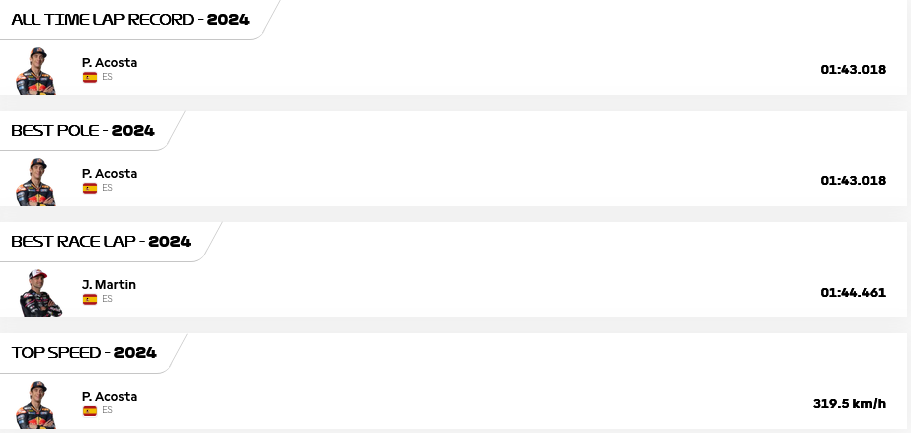Click P. Acosta's photo under All Time Lap Record
Image resolution: width=912 pixels, height=433 pixels.
(36, 71)
